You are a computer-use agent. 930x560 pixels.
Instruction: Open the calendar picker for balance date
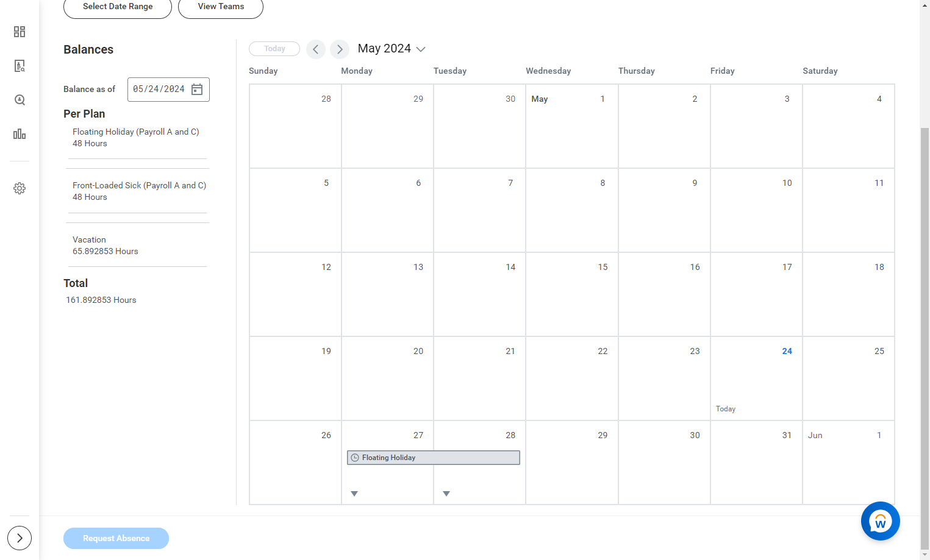[197, 90]
